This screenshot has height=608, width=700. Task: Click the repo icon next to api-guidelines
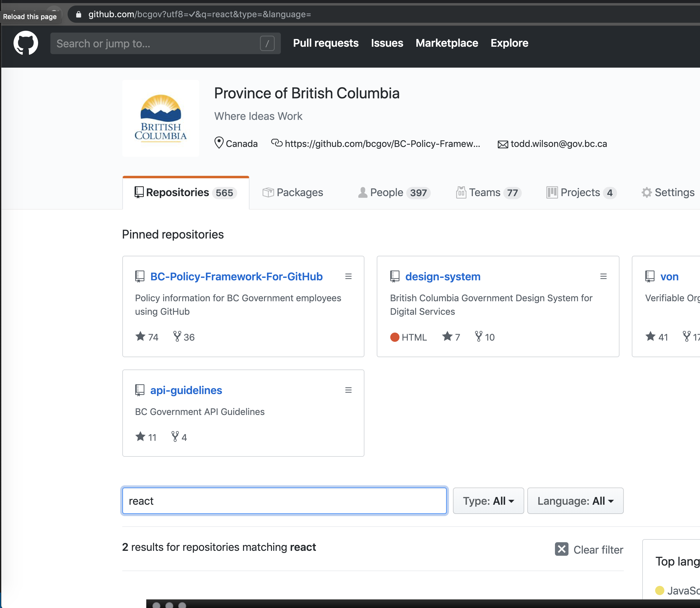coord(140,390)
